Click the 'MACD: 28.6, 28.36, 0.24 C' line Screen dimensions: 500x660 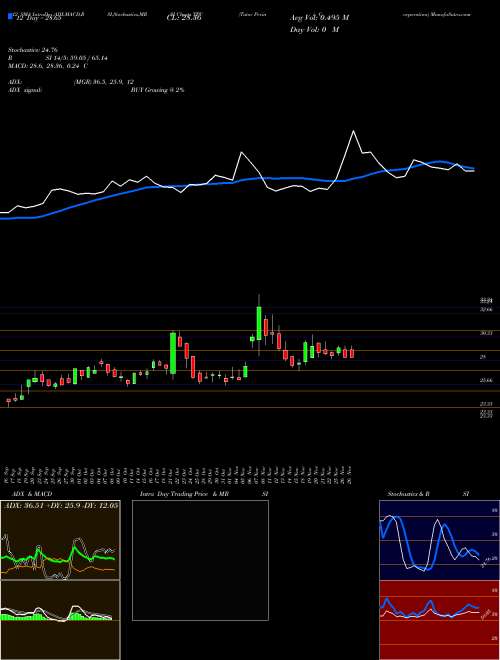point(48,66)
